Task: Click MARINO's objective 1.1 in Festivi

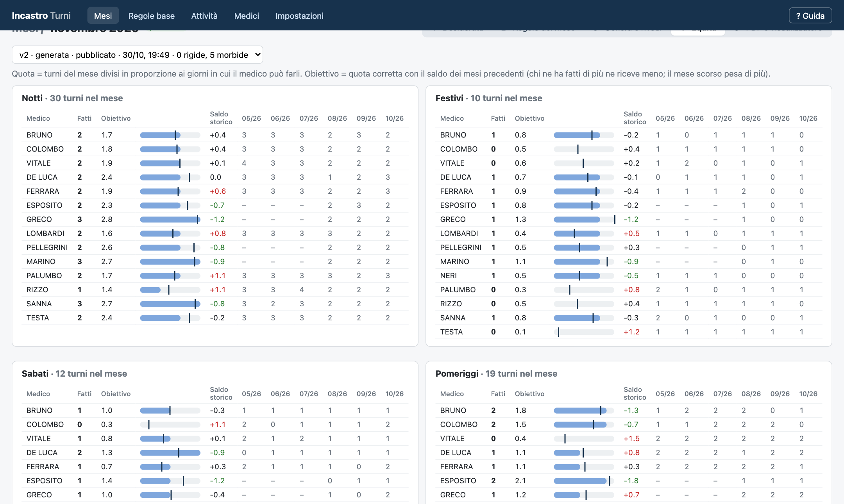Action: pos(520,262)
